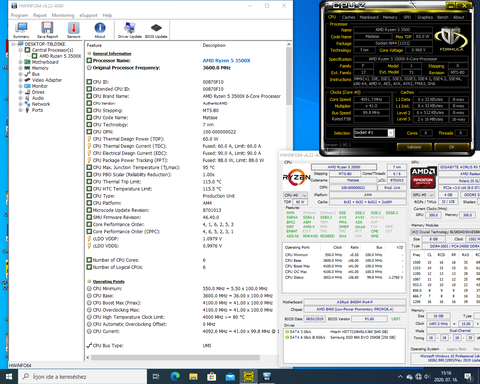
Task: Expand the Bus tree node
Action: pyautogui.click(x=20, y=74)
